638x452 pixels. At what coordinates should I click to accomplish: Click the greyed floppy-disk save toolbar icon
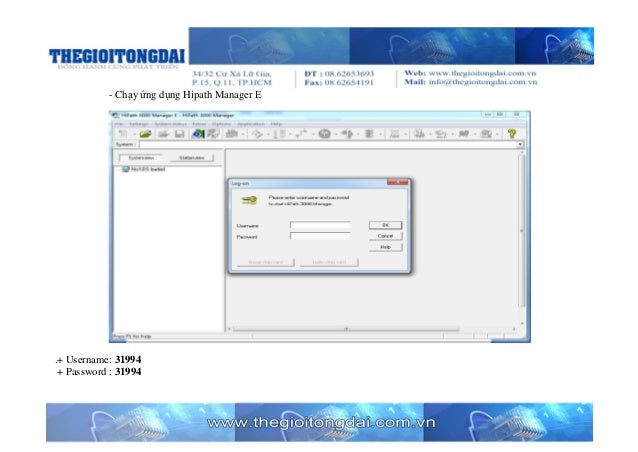(179, 133)
